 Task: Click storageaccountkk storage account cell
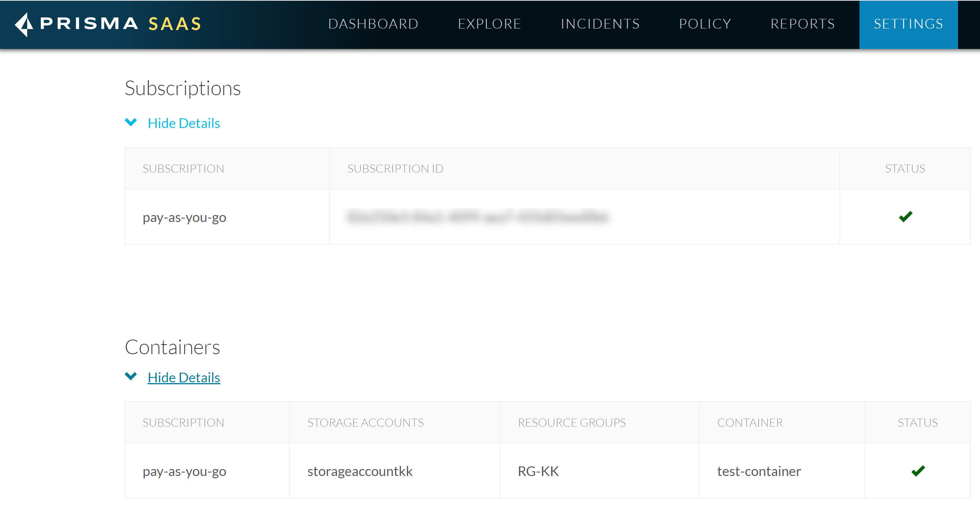[360, 471]
